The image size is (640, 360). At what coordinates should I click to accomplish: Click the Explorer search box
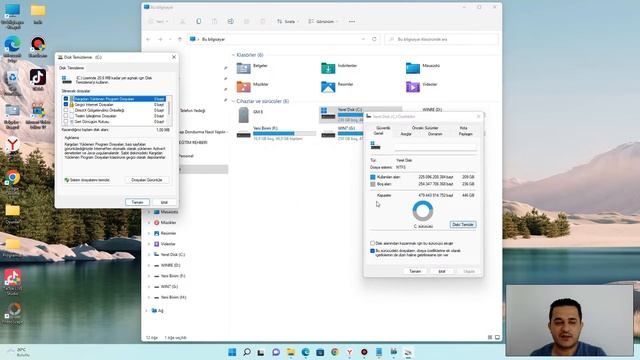(441, 39)
